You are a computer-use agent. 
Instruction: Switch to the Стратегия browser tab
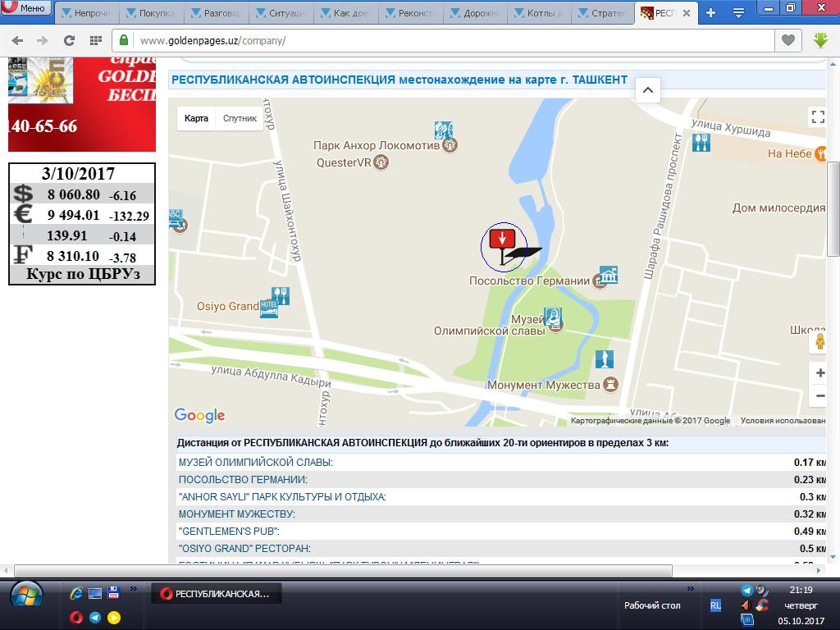tap(603, 13)
